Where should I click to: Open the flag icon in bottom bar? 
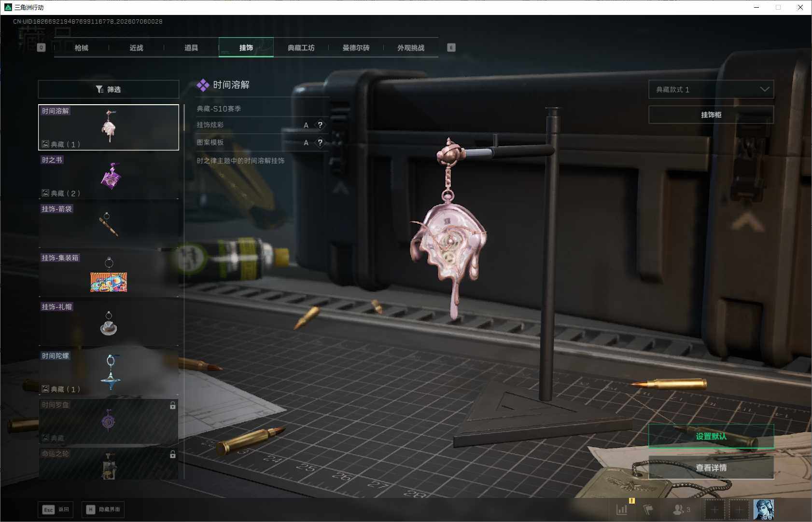point(648,509)
